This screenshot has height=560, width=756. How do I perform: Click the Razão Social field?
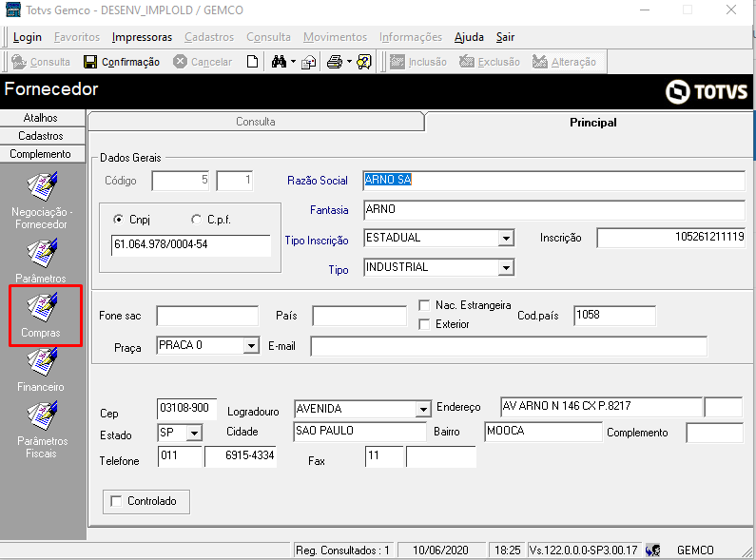point(554,181)
